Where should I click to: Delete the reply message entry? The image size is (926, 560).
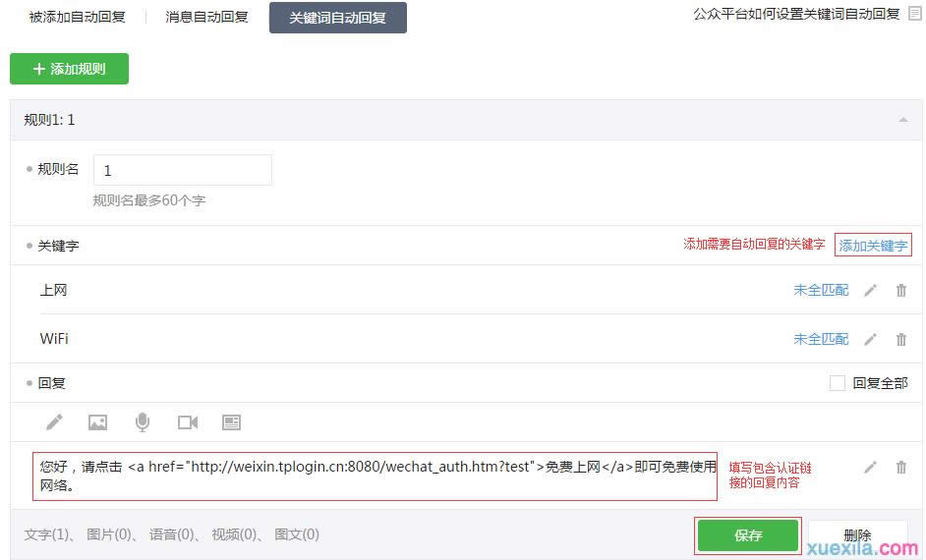point(900,468)
